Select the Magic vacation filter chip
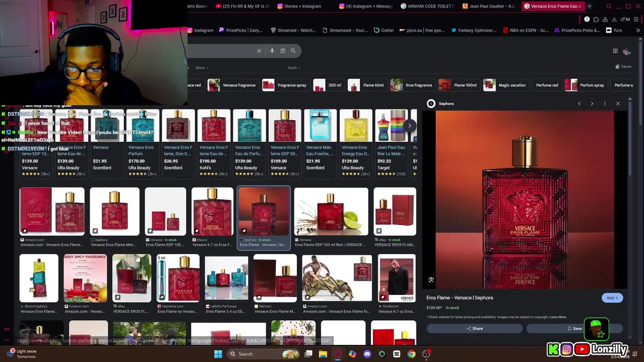 pyautogui.click(x=505, y=85)
